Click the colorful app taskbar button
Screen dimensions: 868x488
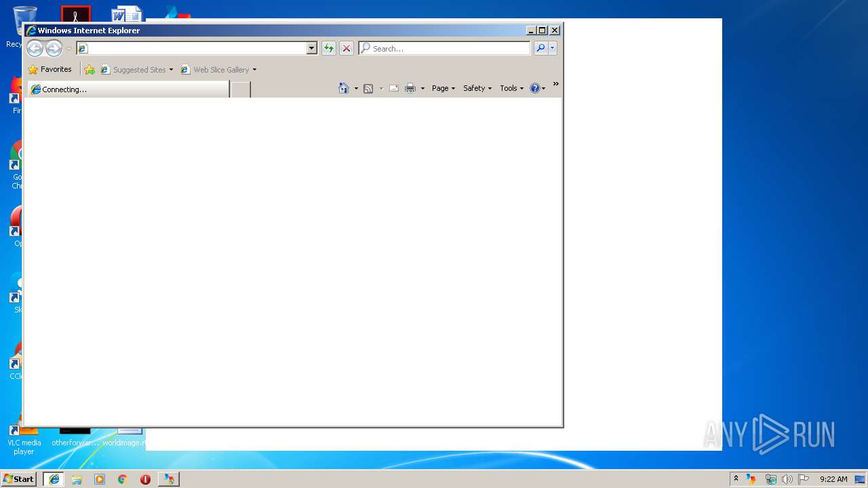[169, 479]
